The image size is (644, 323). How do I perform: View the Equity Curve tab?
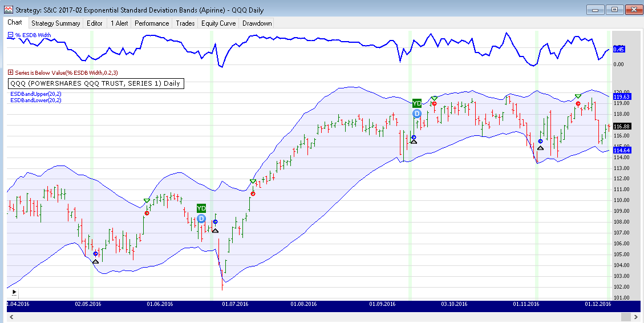[219, 23]
